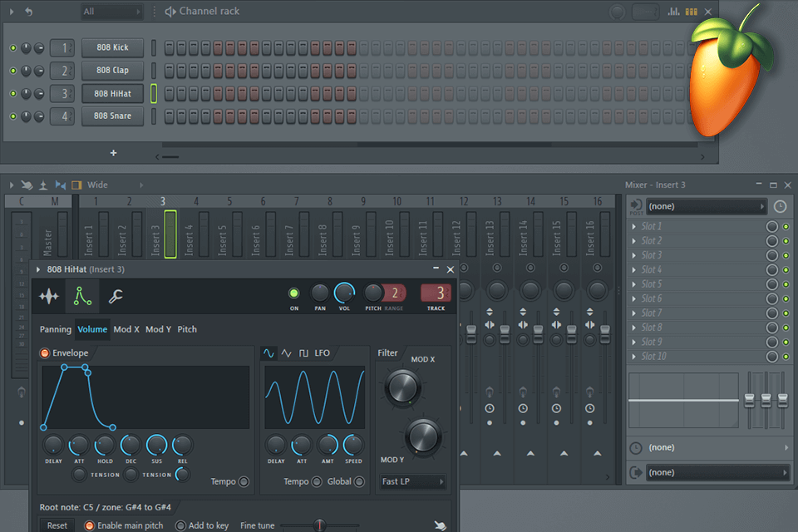The height and width of the screenshot is (532, 798).
Task: Open the Fast LP filter type selector
Action: click(x=412, y=481)
